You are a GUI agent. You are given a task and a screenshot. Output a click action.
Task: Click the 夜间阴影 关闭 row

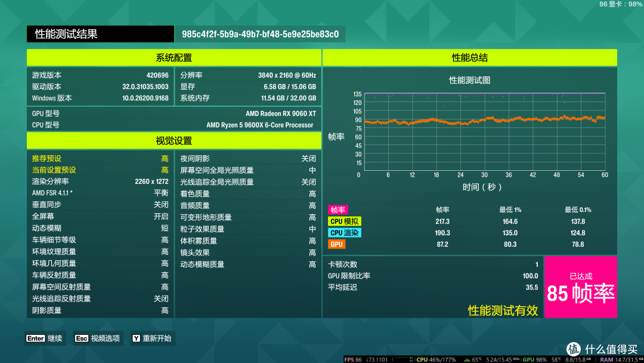click(248, 158)
